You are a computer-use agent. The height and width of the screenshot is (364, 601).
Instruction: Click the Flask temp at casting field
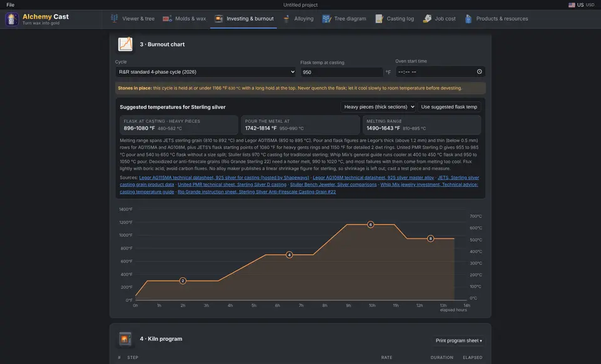click(x=342, y=72)
